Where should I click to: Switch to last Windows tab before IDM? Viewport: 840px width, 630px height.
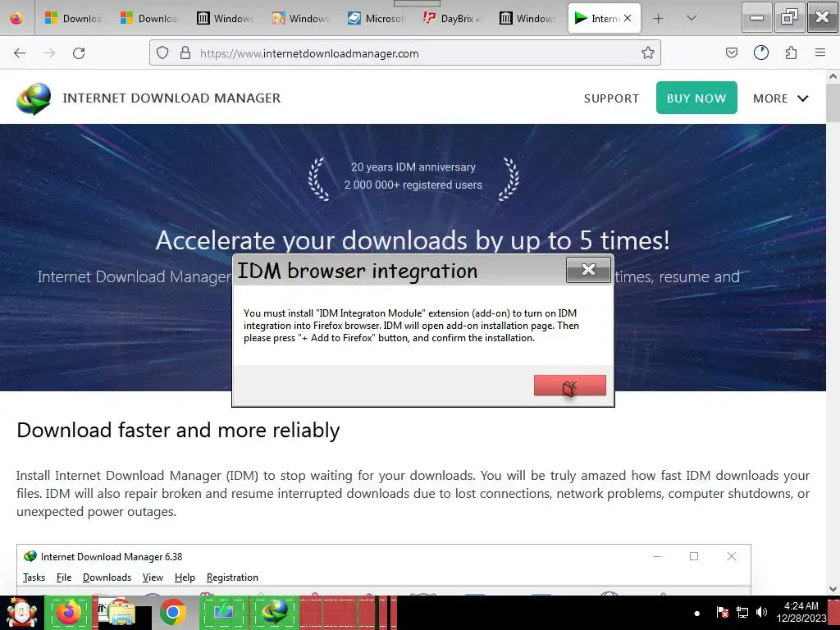(527, 18)
